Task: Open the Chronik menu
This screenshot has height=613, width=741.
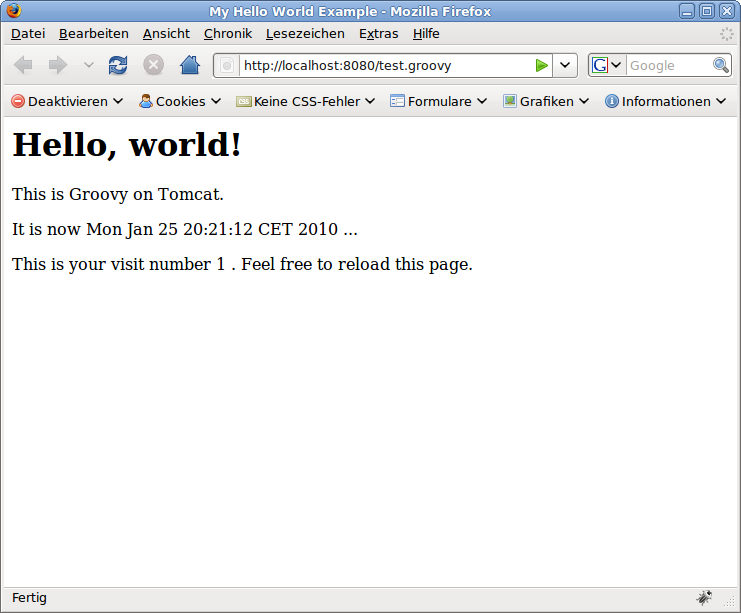Action: [x=228, y=34]
